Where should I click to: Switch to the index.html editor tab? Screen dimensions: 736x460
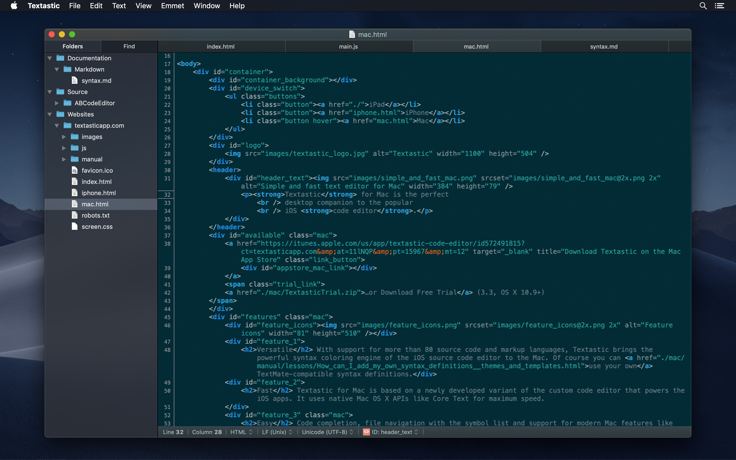click(x=221, y=46)
